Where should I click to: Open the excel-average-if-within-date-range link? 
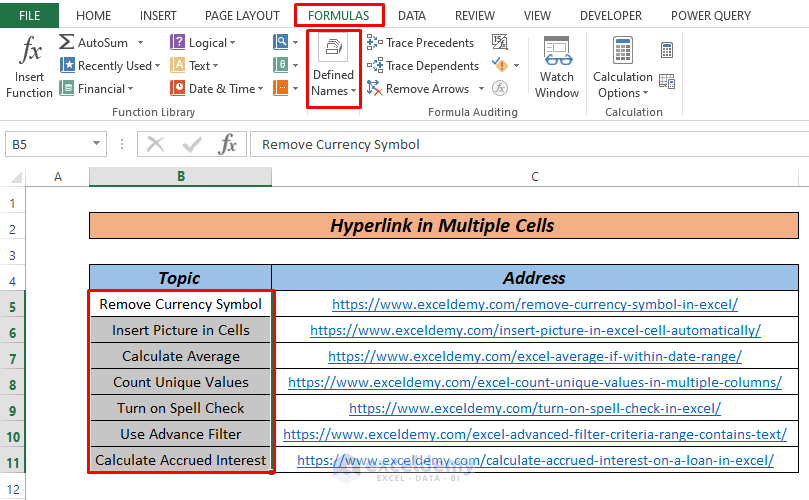pos(535,356)
